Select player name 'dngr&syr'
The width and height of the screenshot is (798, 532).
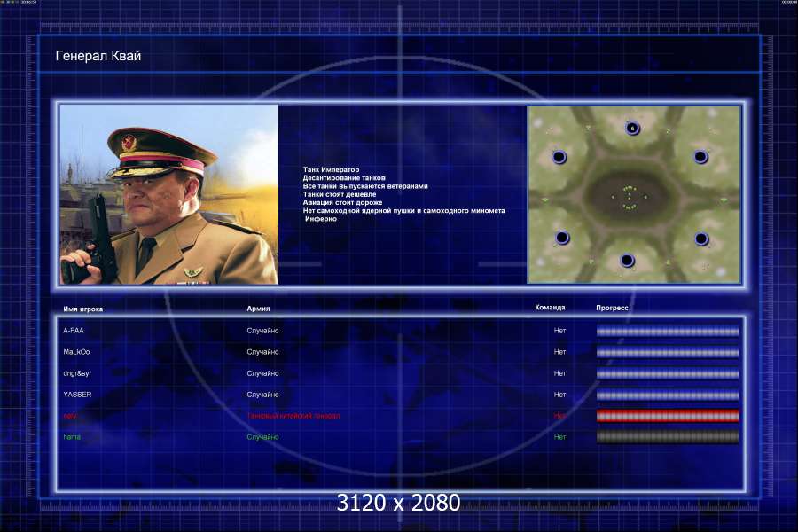pos(77,373)
